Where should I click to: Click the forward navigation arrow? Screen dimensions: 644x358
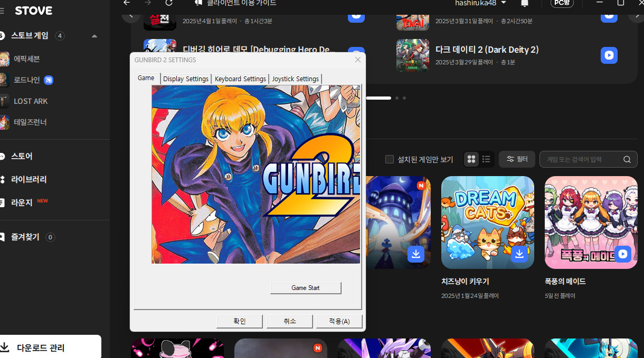click(148, 3)
